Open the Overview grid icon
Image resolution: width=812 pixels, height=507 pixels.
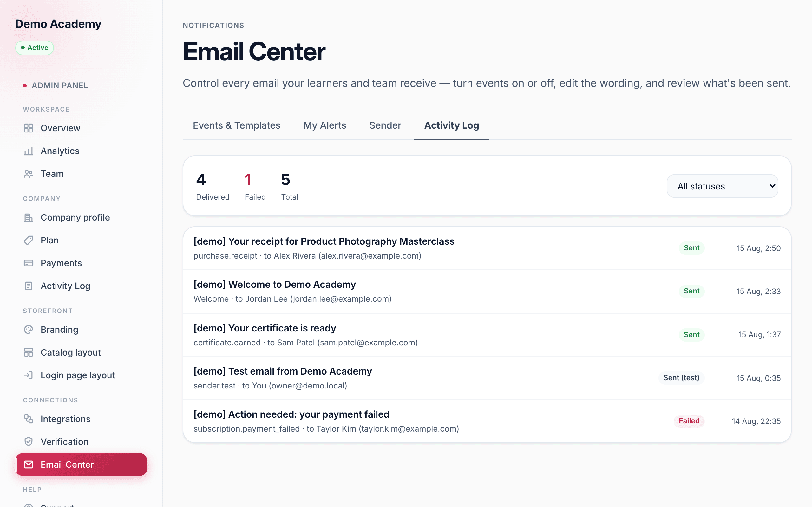tap(29, 128)
